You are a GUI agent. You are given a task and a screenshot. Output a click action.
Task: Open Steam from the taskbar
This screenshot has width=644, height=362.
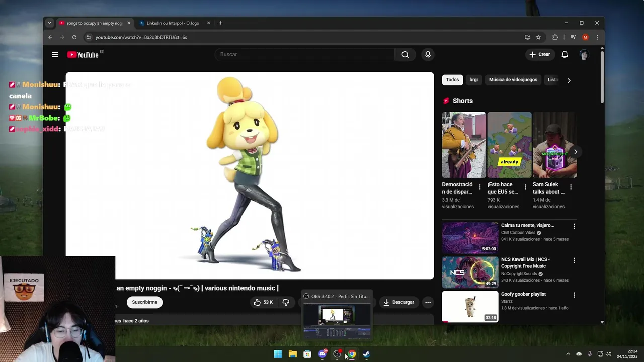click(366, 354)
